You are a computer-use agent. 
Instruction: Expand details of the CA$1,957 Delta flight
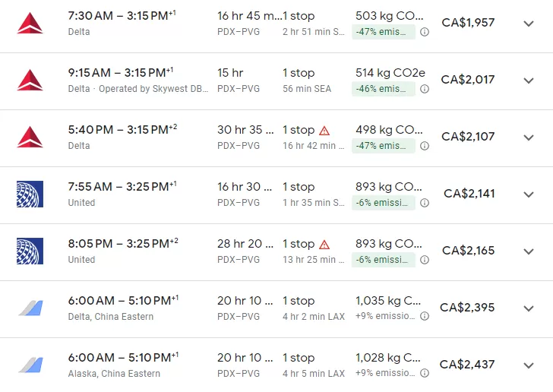pos(529,24)
